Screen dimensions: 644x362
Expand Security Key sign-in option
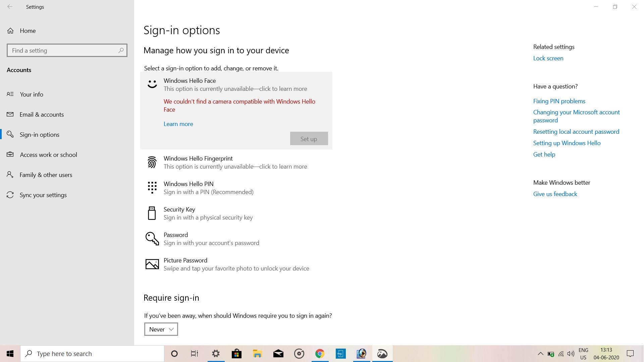[x=236, y=213]
